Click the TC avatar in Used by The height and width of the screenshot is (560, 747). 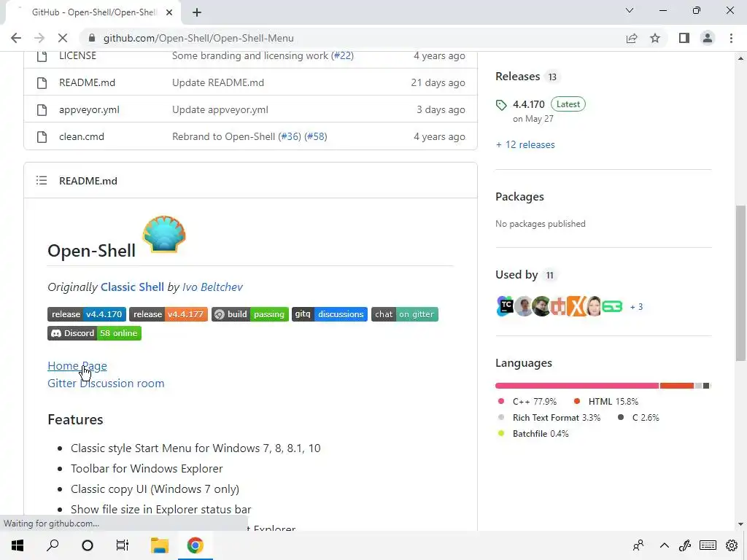(505, 306)
